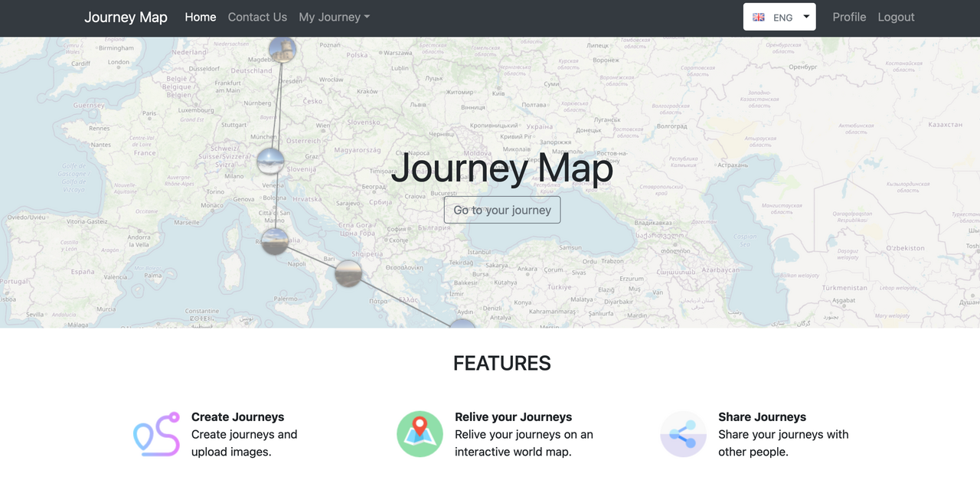
Task: Select Home in the navigation bar
Action: [200, 17]
